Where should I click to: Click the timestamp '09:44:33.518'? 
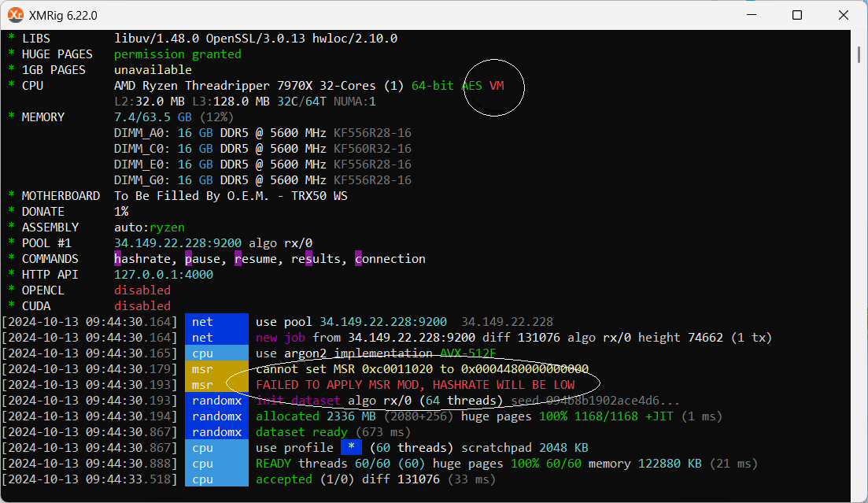tap(127, 479)
